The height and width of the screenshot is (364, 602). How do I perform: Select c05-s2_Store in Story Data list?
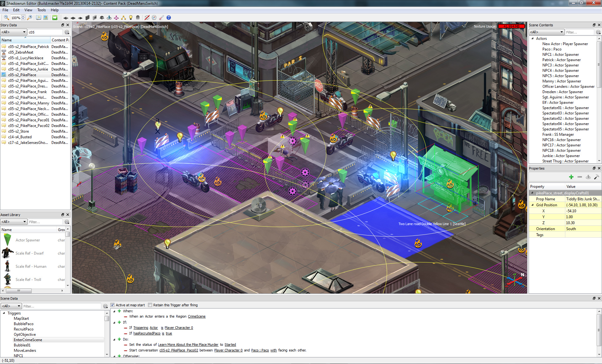(x=18, y=131)
